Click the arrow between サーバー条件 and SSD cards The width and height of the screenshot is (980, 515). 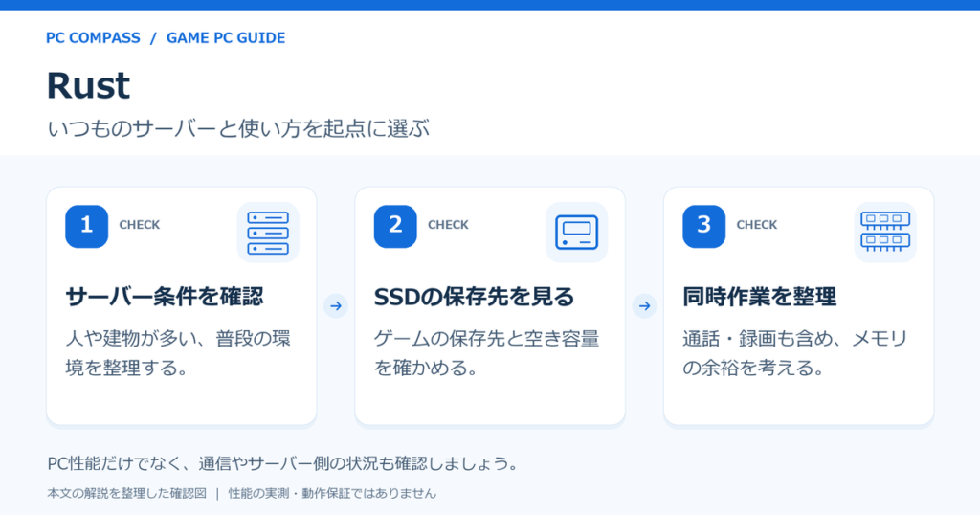tap(336, 305)
